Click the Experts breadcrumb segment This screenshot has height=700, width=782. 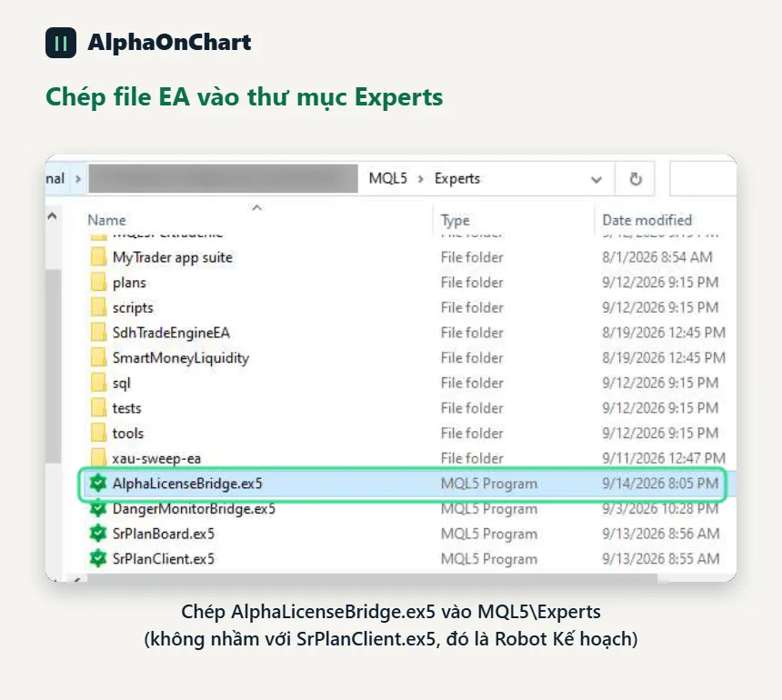(x=456, y=178)
